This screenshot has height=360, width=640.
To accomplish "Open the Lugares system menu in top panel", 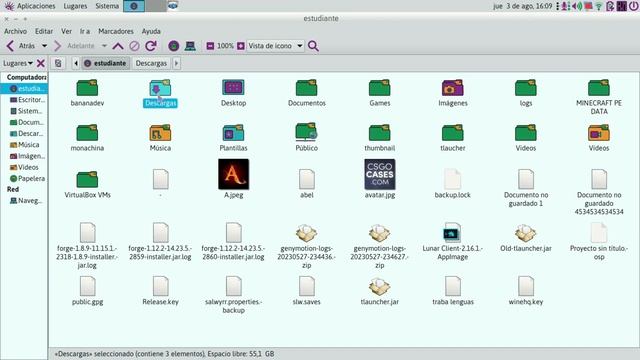I will click(x=75, y=6).
